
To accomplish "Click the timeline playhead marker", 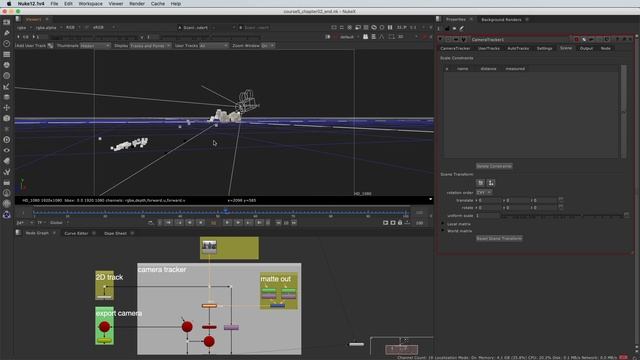I will (x=225, y=211).
